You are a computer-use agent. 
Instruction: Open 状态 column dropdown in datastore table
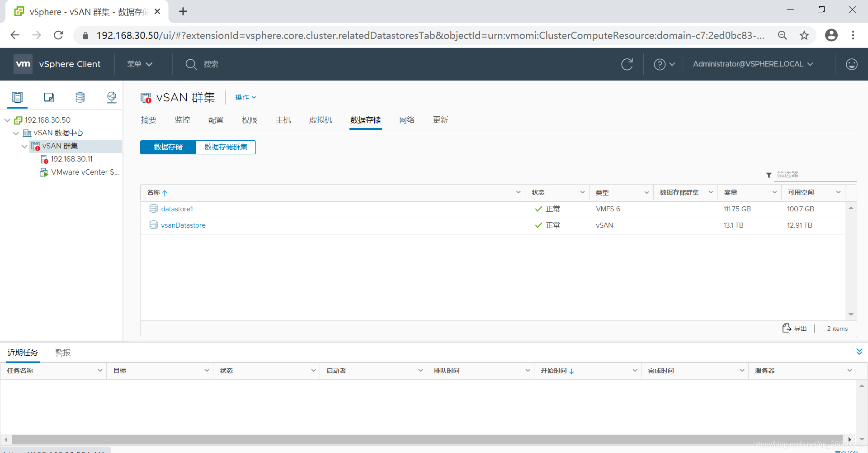[582, 192]
